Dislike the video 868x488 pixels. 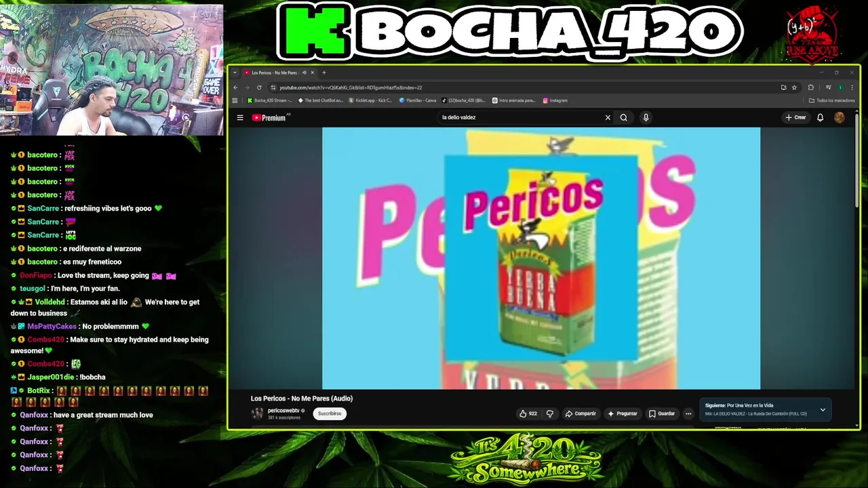pos(550,413)
